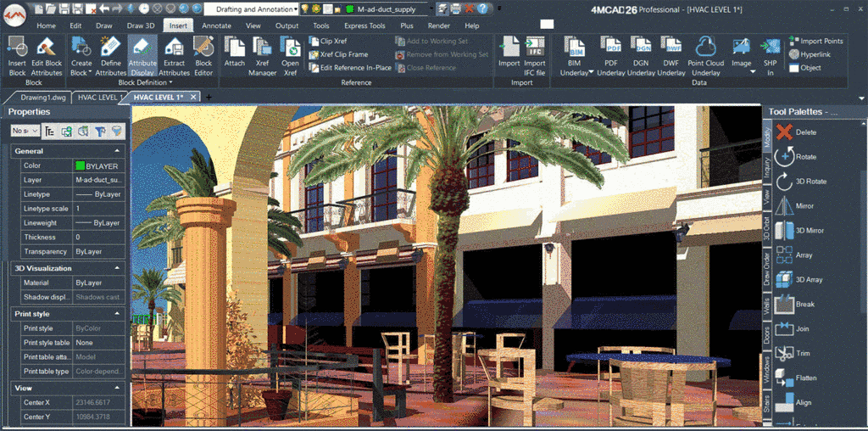
Task: Switch to the Annotate ribbon tab
Action: pyautogui.click(x=216, y=25)
